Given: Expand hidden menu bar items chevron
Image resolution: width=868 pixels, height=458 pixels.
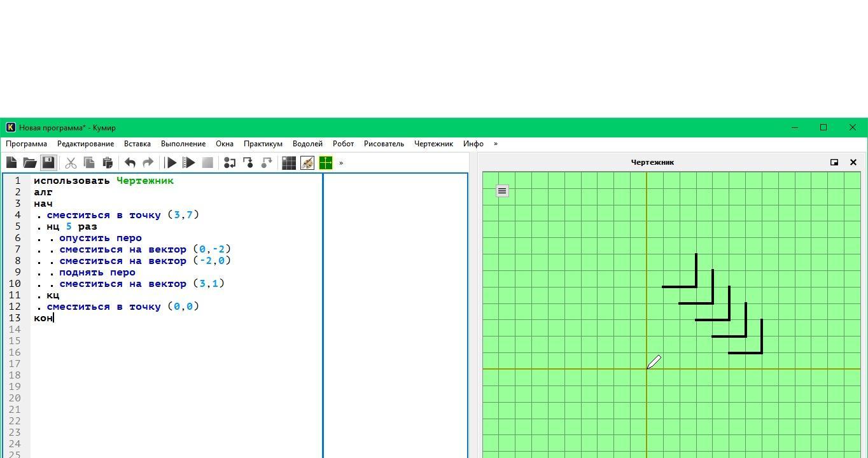Looking at the screenshot, I should pyautogui.click(x=496, y=144).
